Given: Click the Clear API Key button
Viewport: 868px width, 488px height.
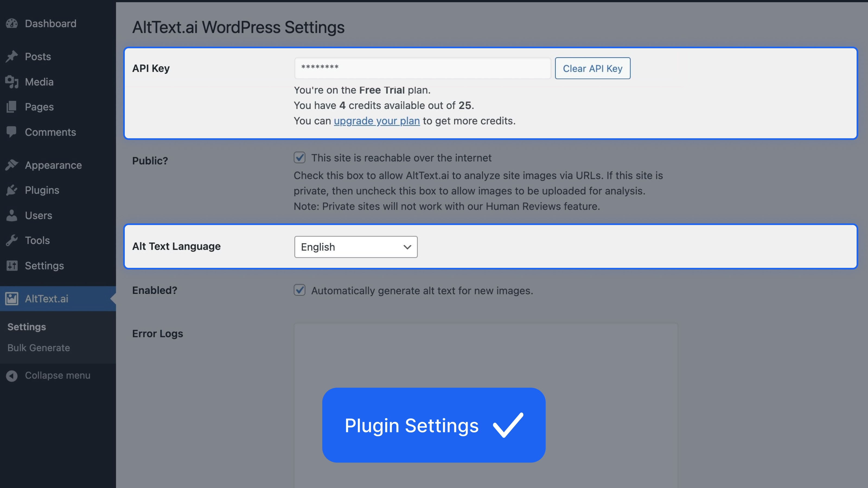Looking at the screenshot, I should [592, 68].
